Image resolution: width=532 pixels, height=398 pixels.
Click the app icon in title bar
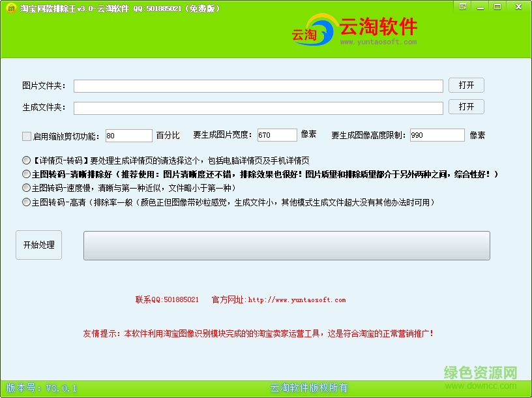tap(11, 8)
